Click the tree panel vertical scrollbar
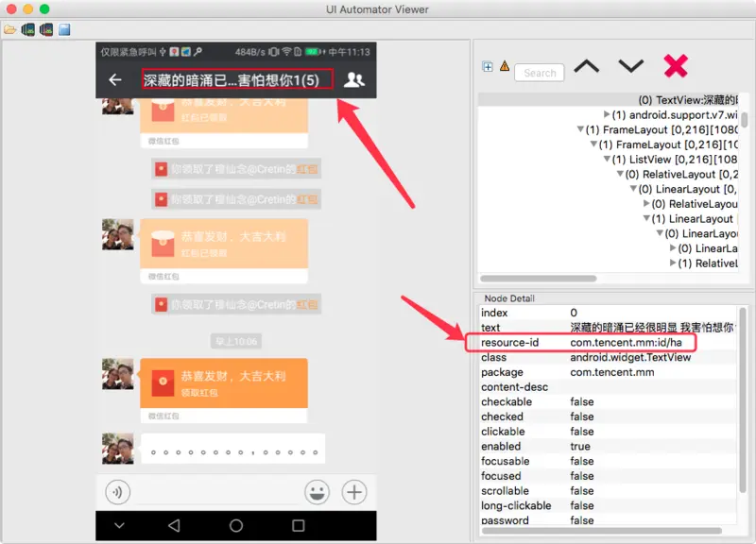 (x=745, y=120)
